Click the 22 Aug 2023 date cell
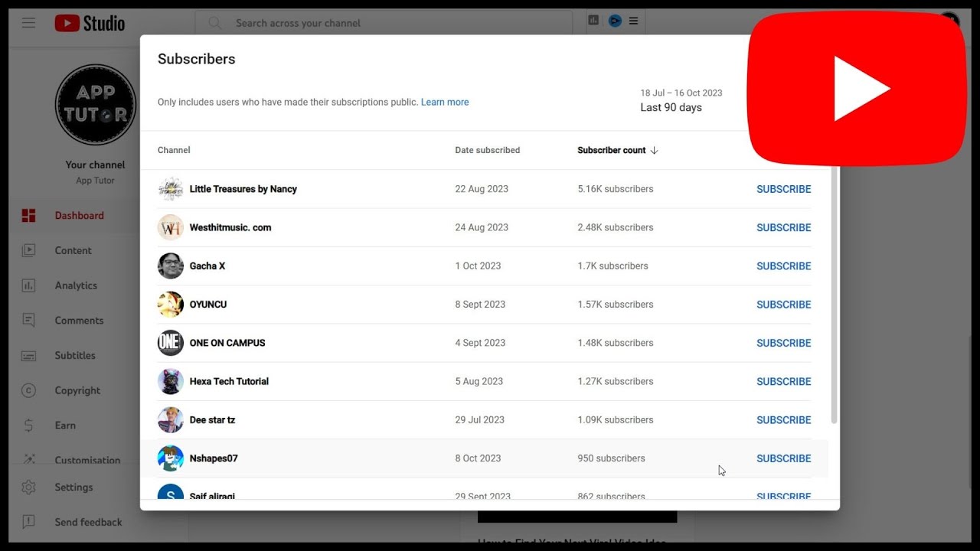This screenshot has height=551, width=980. pyautogui.click(x=482, y=189)
